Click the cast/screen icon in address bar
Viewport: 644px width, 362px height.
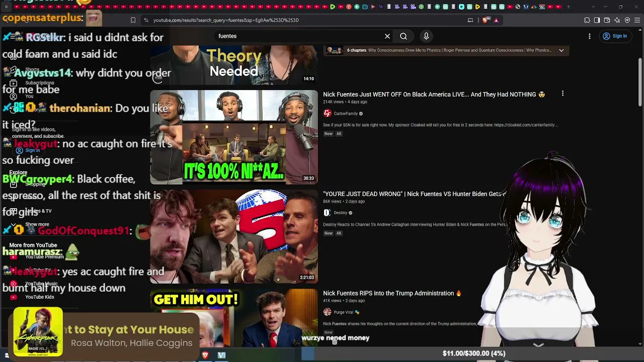[470, 20]
